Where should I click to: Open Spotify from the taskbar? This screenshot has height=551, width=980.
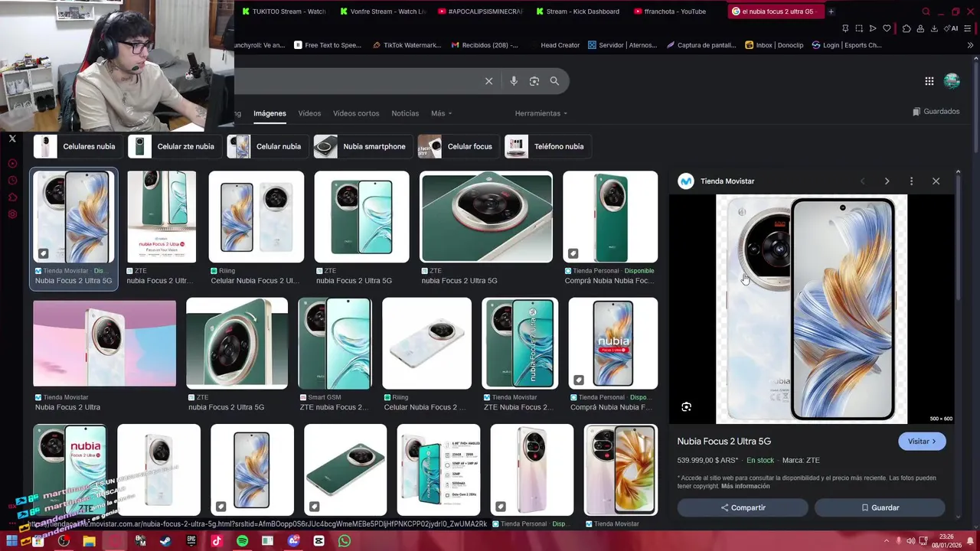(242, 541)
